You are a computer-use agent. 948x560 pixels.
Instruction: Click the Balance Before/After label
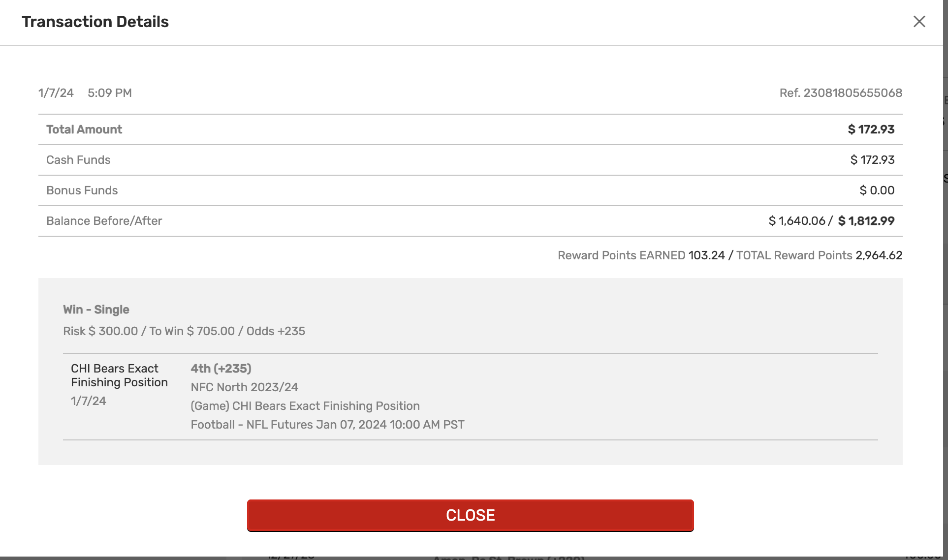[x=104, y=221]
